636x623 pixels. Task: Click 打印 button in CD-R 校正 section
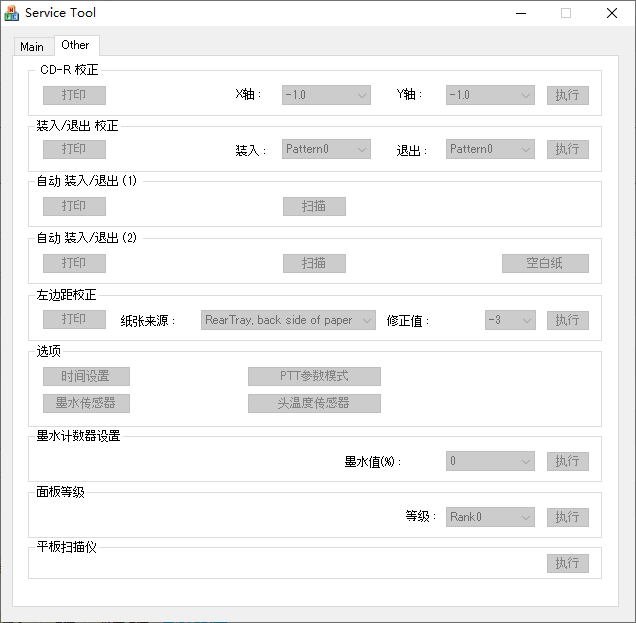click(74, 95)
